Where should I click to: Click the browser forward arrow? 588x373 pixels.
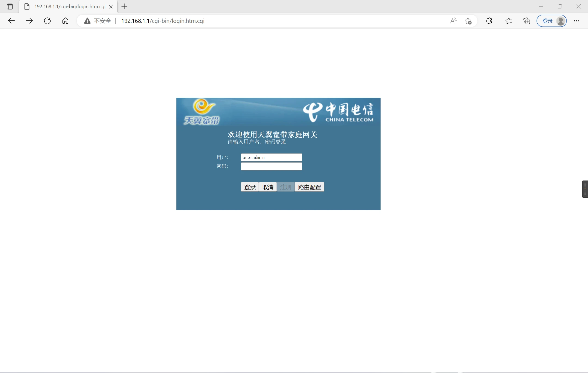[x=29, y=21]
